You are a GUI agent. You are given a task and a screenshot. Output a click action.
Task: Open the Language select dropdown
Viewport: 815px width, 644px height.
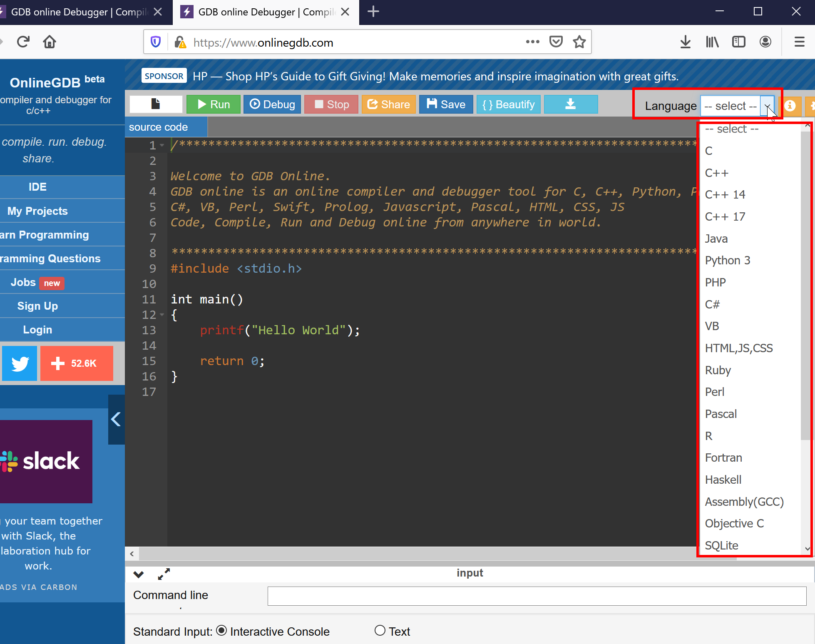pos(737,106)
